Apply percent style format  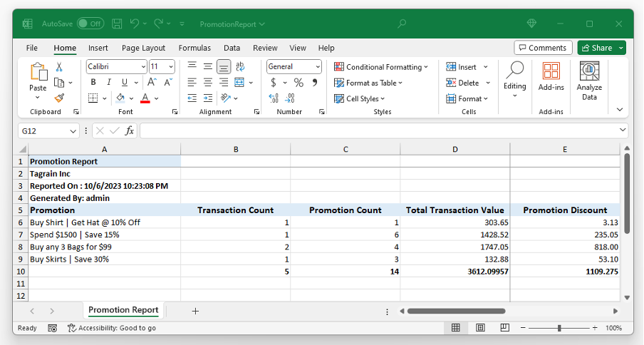[x=298, y=83]
